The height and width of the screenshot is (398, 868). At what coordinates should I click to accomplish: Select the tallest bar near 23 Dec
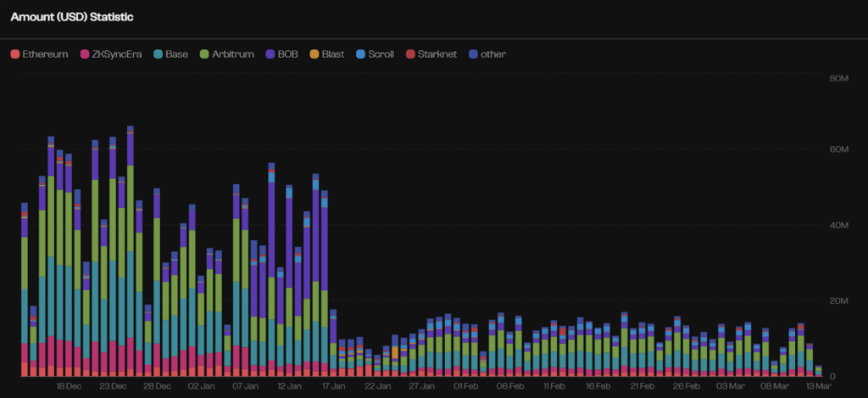point(131,251)
